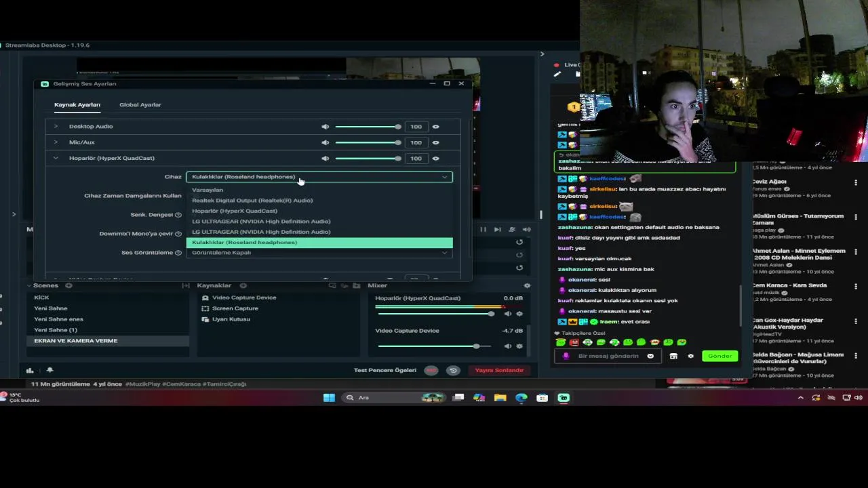The width and height of the screenshot is (868, 488).
Task: Open Ses Görüntüleme dropdown
Action: pyautogui.click(x=319, y=253)
